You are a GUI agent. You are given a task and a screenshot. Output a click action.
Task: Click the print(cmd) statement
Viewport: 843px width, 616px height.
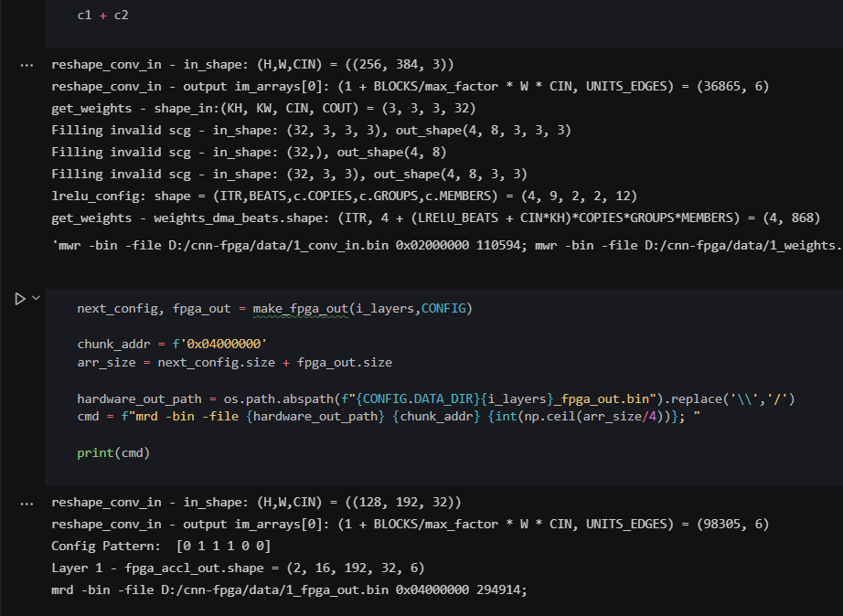point(113,451)
